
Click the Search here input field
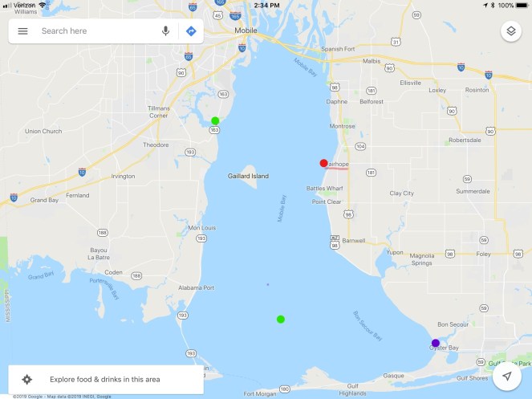pos(97,31)
